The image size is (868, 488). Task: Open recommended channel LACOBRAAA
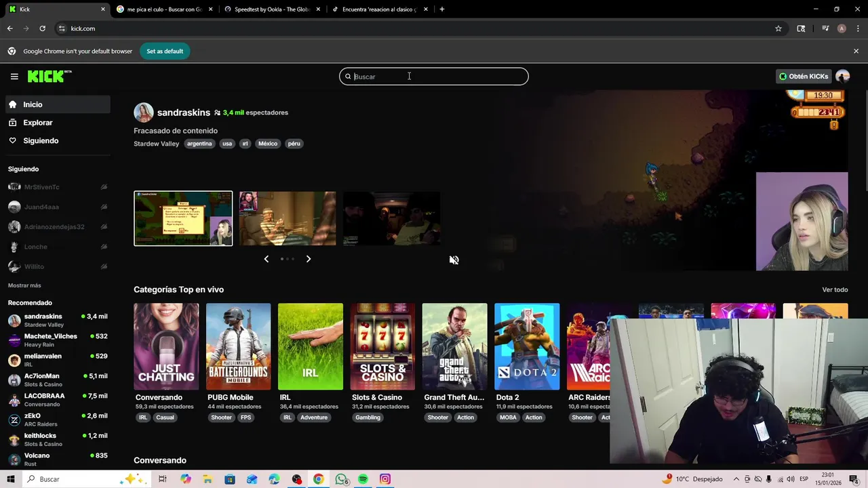point(58,400)
